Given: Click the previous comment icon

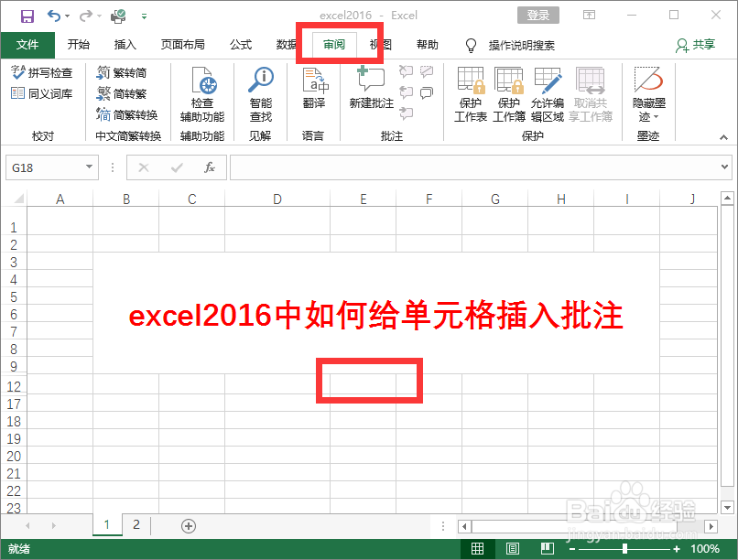Looking at the screenshot, I should pyautogui.click(x=407, y=92).
